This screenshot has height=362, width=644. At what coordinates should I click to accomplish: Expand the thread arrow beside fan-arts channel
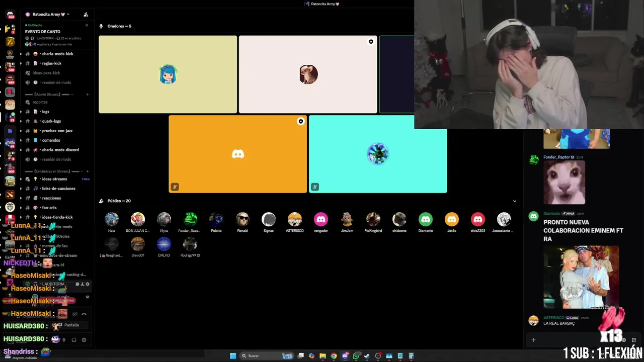(x=21, y=208)
